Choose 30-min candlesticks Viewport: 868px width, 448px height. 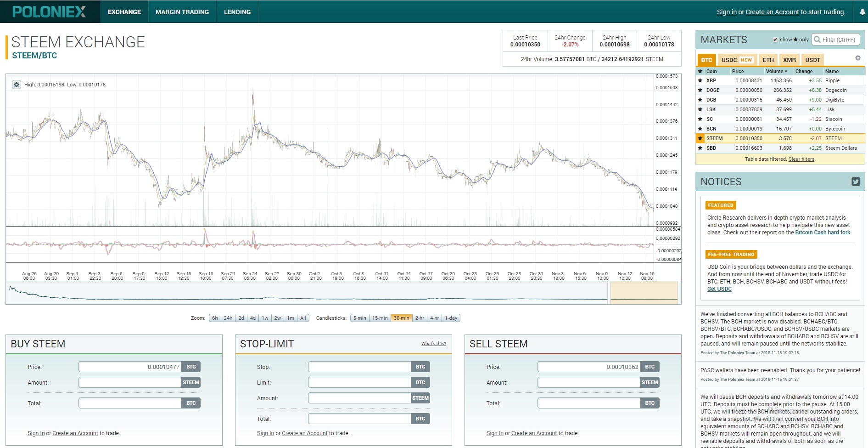point(402,318)
